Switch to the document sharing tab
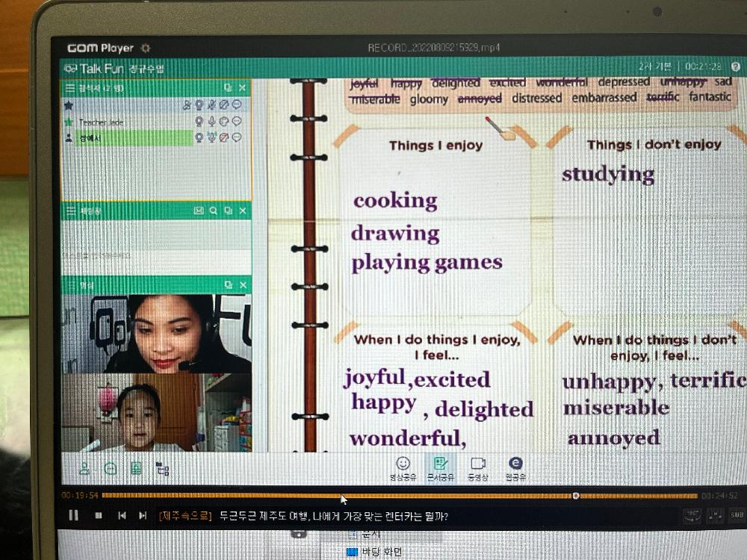The width and height of the screenshot is (747, 560). (440, 468)
